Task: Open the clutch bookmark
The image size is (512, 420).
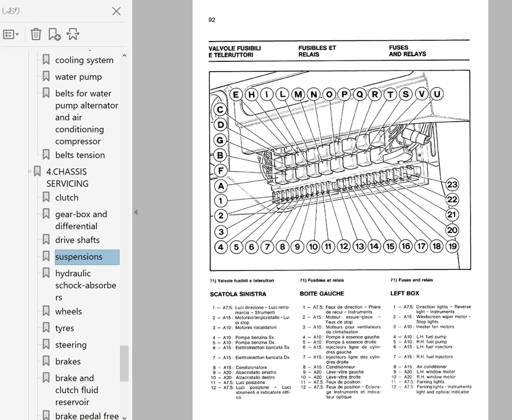Action: (67, 198)
